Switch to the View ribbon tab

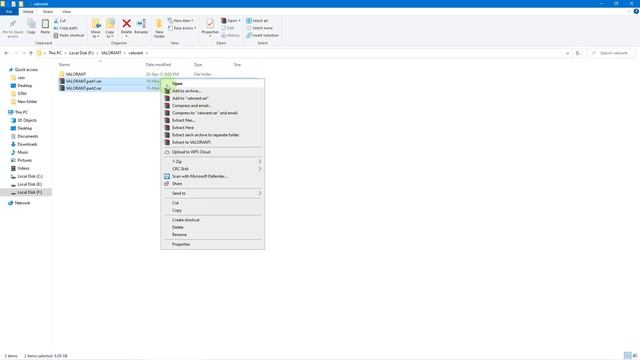[67, 11]
